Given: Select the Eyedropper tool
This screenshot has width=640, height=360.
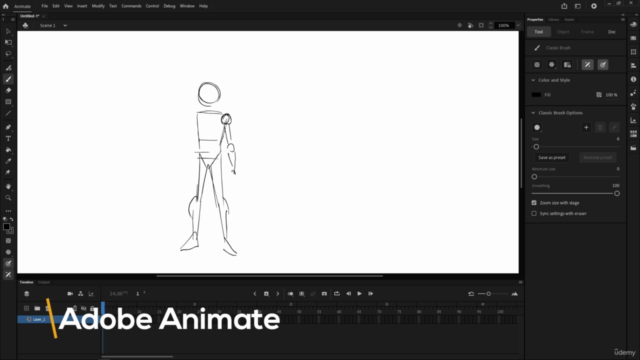Looking at the screenshot, I should (8, 161).
